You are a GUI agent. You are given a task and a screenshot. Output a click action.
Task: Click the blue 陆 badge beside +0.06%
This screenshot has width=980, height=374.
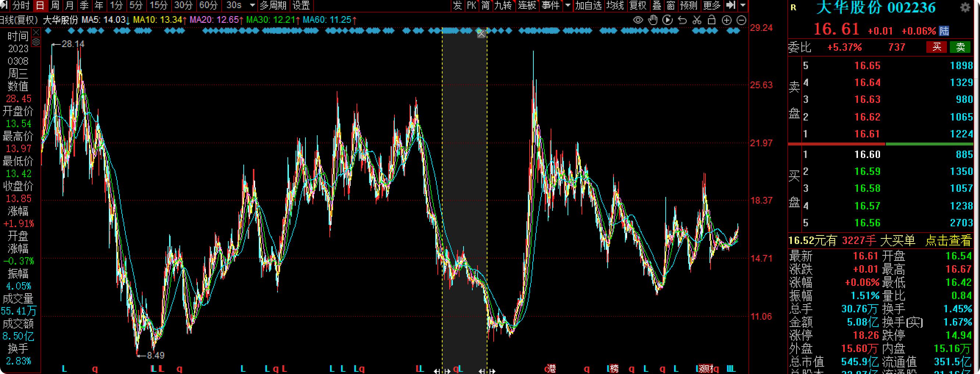point(944,31)
